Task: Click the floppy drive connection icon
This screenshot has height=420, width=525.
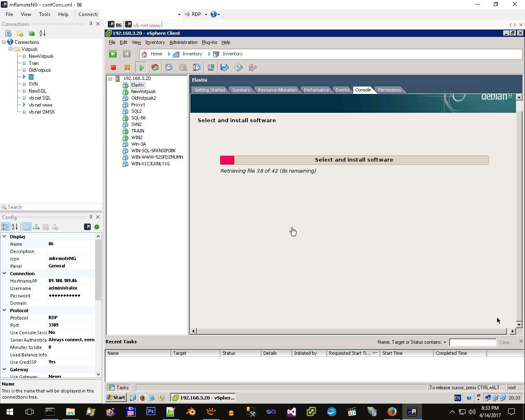Action: click(x=225, y=68)
